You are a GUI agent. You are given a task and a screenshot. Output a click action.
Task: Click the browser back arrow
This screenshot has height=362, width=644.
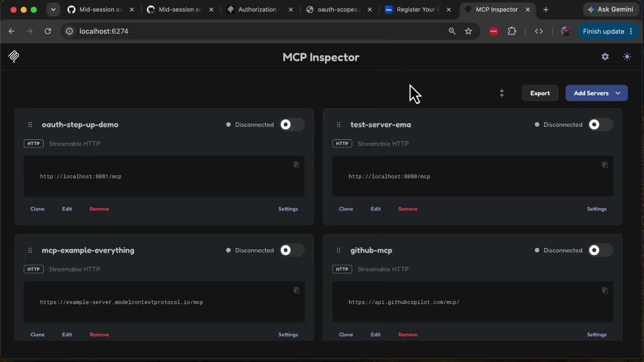(x=12, y=31)
